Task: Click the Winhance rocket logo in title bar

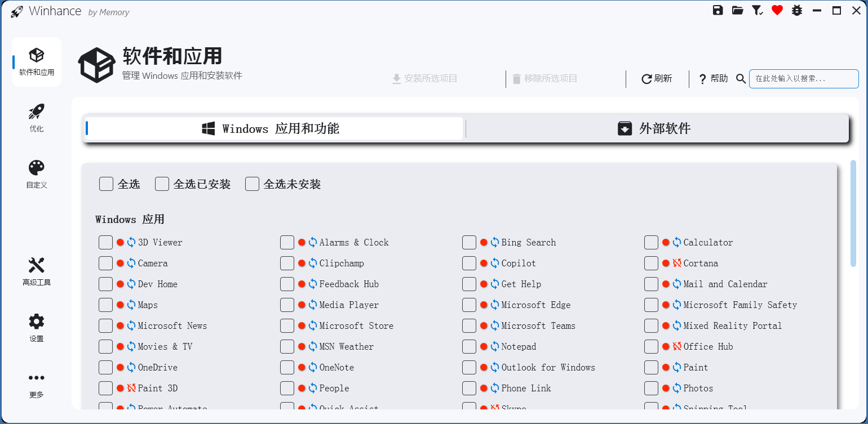Action: click(17, 11)
